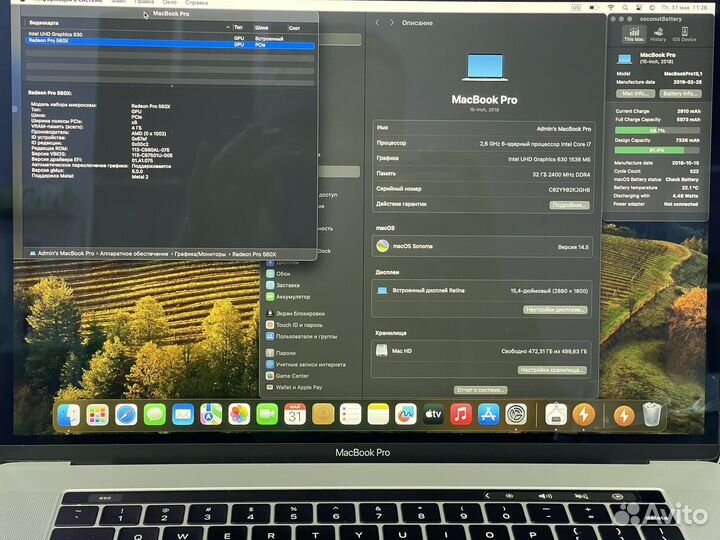Screen dimensions: 720x540
Task: Open the Notes app in the Dock
Action: pos(378,415)
